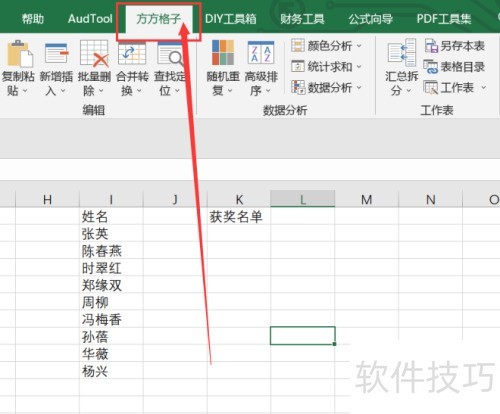Click the 查找定位 magnifier icon

(x=170, y=53)
